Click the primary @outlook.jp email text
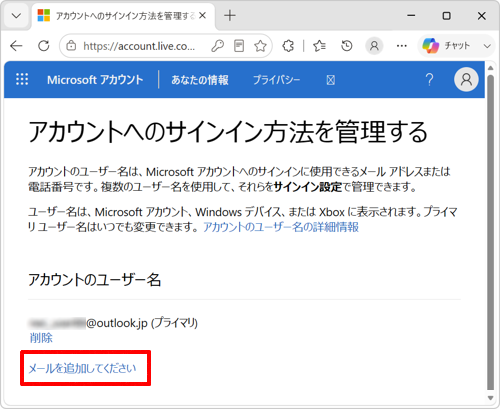Image resolution: width=500 pixels, height=409 pixels. coord(113,323)
